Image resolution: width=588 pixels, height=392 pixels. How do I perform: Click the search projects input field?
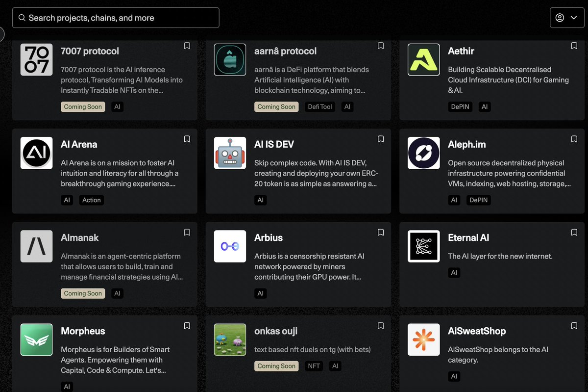(116, 17)
